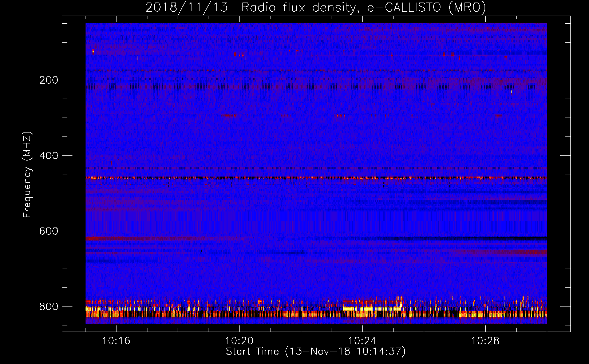Click the "Start Time (13-Nov-18 10:14:37)" label
This screenshot has height=364, width=589.
coord(316,351)
